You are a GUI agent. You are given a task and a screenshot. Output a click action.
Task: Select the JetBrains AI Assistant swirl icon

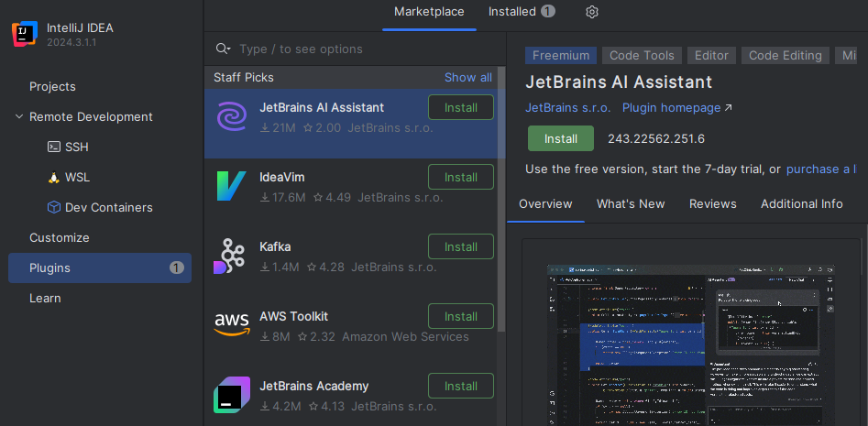231,116
